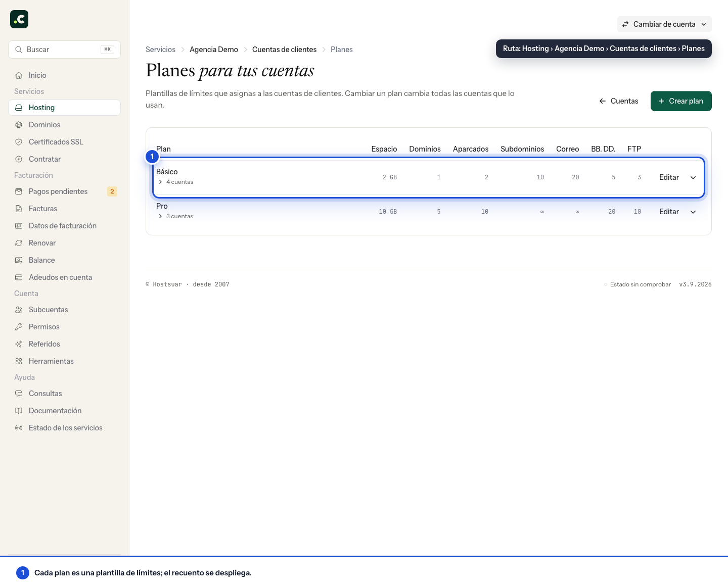This screenshot has width=728, height=588.
Task: Click the Contratar plus-circle icon
Action: (x=19, y=159)
